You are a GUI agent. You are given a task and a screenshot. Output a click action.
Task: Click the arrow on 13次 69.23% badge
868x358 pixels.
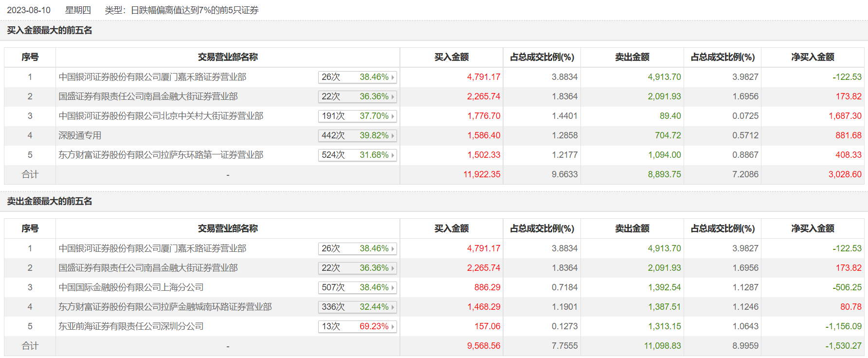393,327
